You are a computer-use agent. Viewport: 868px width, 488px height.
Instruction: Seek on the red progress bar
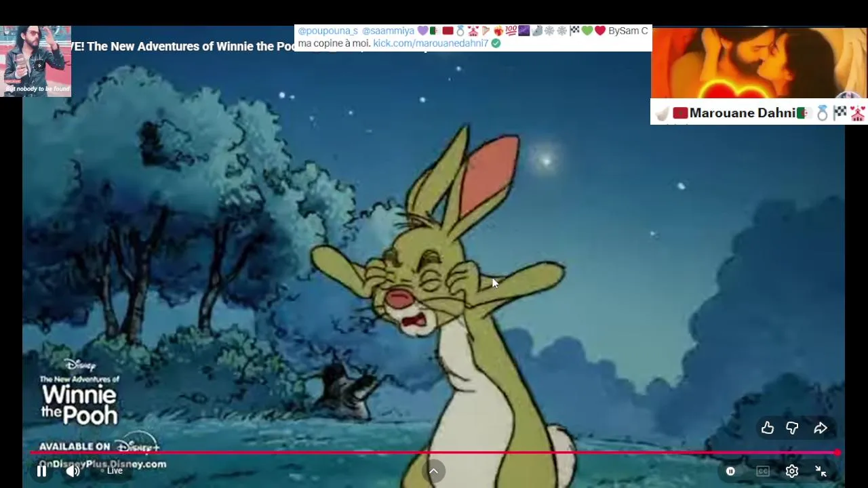tap(434, 452)
